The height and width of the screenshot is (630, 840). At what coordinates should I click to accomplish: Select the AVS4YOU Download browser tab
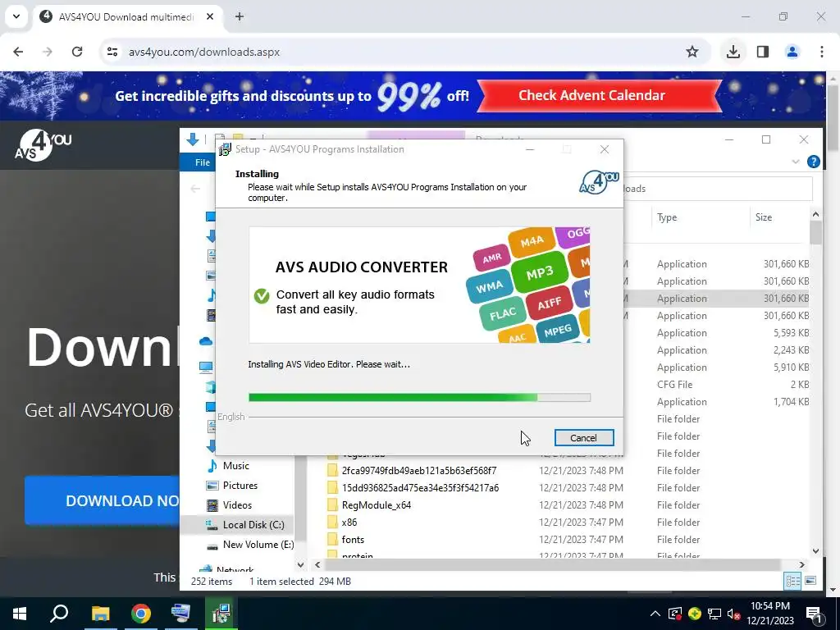tap(127, 16)
